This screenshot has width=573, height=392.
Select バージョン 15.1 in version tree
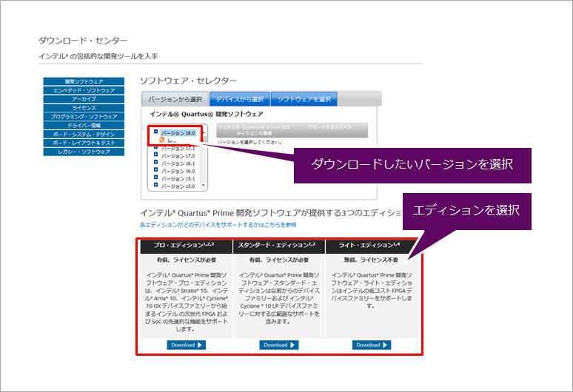tap(178, 179)
